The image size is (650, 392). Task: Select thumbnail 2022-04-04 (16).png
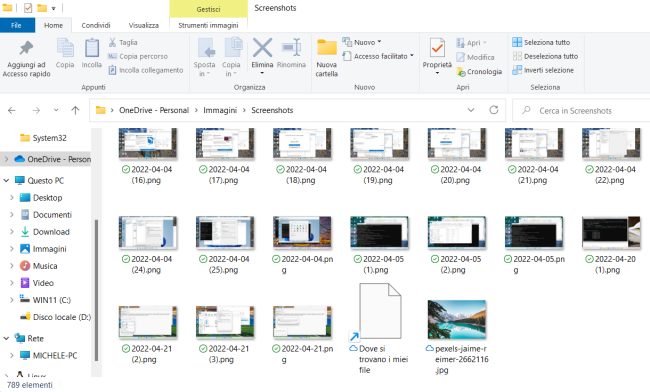(x=148, y=143)
